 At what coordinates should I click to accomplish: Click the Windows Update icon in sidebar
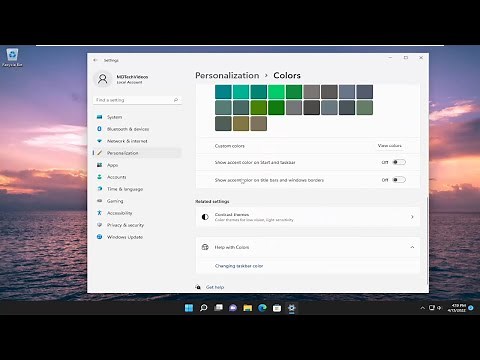pos(99,237)
